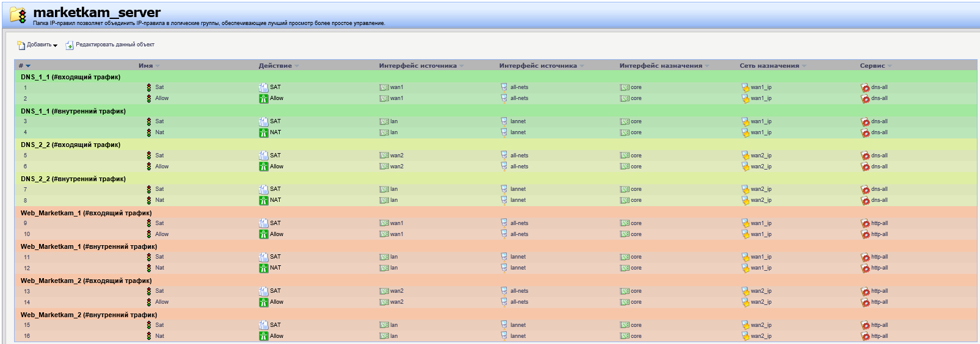Click the SAT action icon in rule 1
This screenshot has width=980, height=344.
coord(263,88)
